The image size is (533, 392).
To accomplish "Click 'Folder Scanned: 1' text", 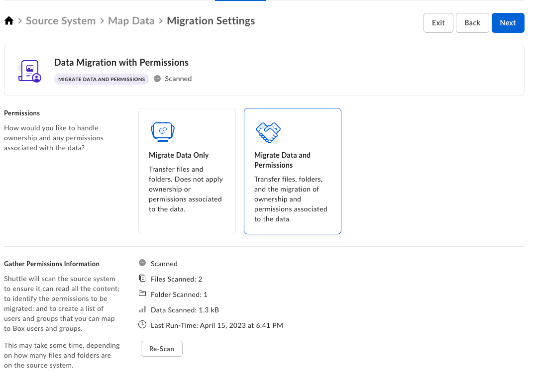I will 179,294.
